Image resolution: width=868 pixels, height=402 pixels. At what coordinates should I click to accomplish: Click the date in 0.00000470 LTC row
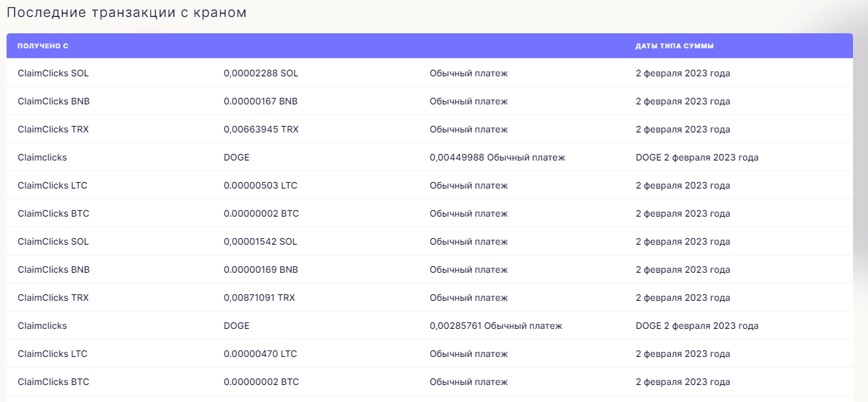pos(683,354)
